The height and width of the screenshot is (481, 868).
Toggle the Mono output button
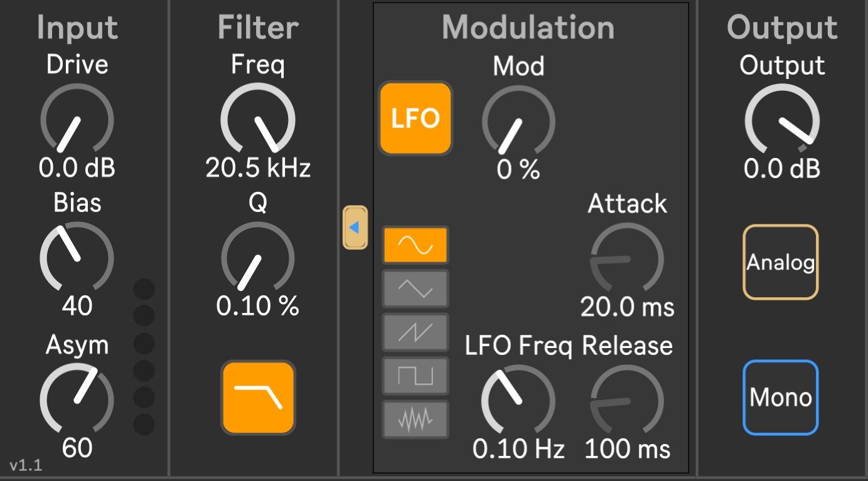(x=780, y=398)
